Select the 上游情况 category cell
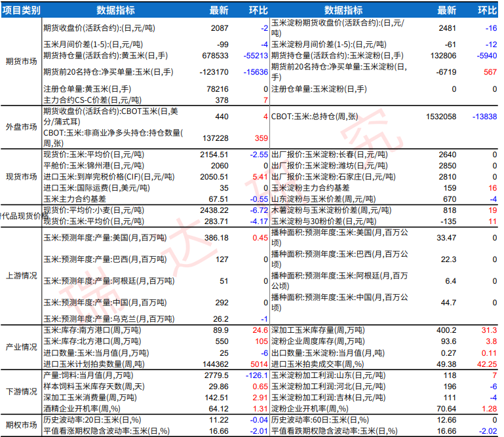The width and height of the screenshot is (504, 437). [x=21, y=275]
